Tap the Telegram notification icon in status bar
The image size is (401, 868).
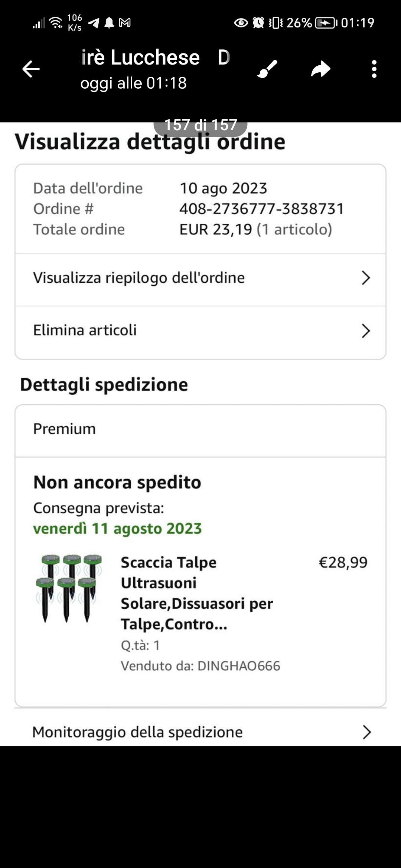tap(94, 23)
